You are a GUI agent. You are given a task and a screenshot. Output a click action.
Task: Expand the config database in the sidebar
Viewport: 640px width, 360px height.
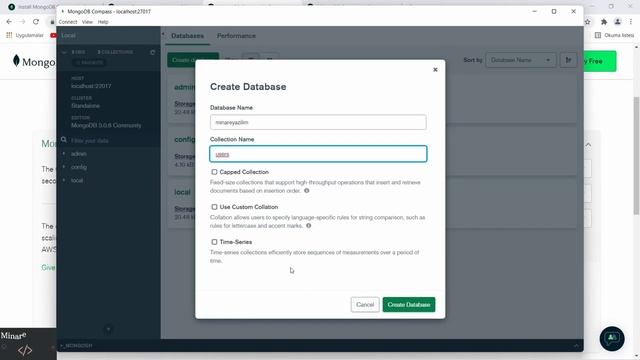(64, 167)
